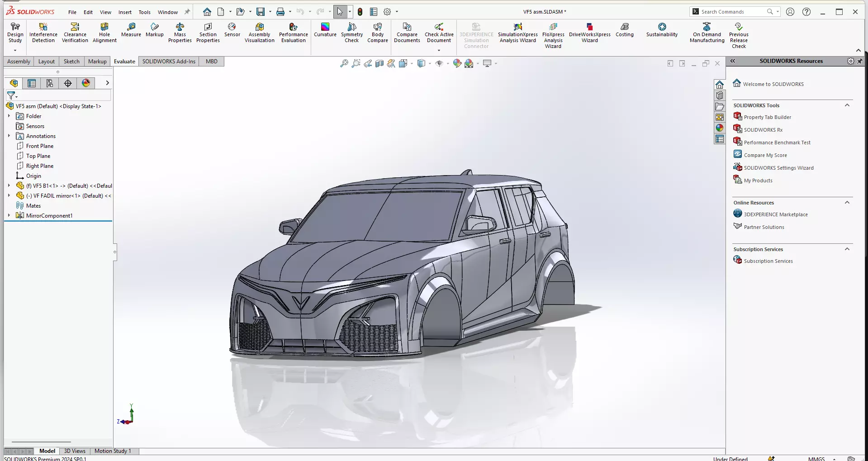Collapse the SOLIDWORKS Tools section
This screenshot has height=461, width=868.
click(x=847, y=105)
